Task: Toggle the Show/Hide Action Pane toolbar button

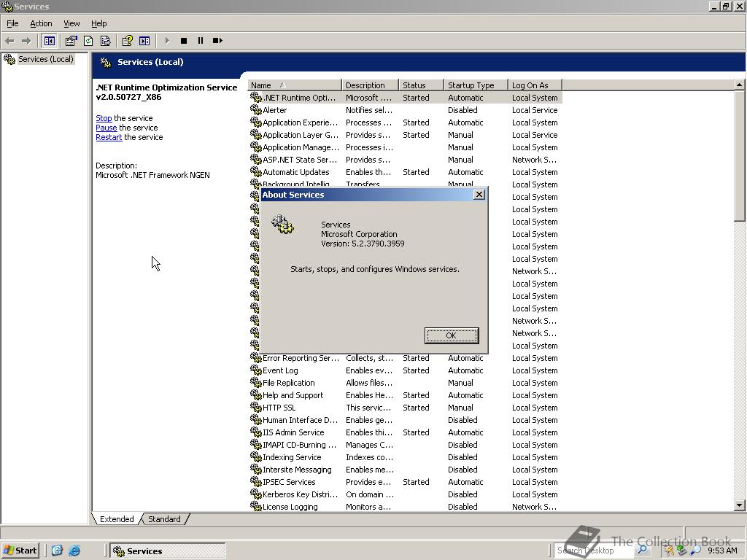Action: coord(144,41)
